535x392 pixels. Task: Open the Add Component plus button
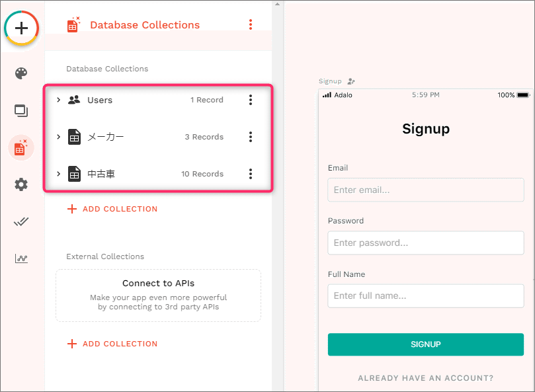(x=22, y=28)
